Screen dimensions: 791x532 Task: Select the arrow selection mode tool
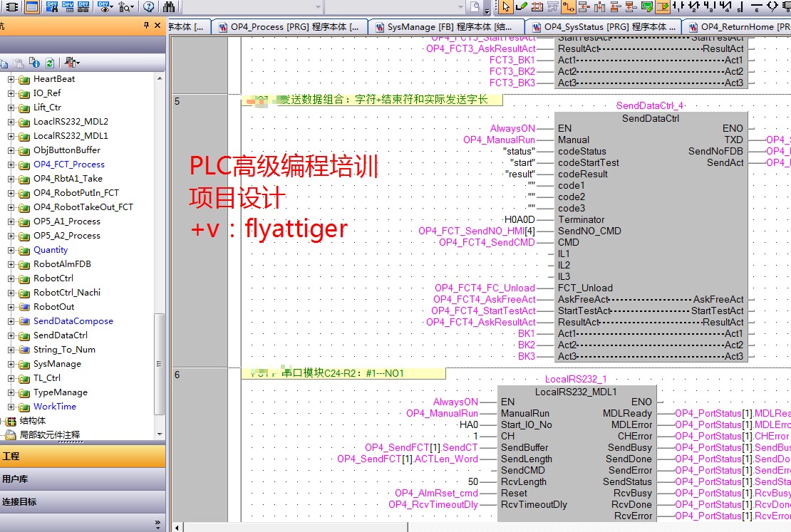(x=506, y=6)
